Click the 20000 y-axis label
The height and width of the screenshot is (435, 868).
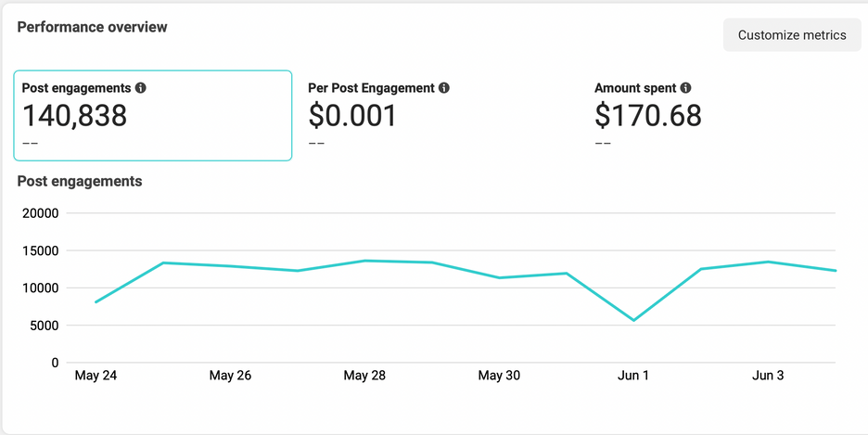[42, 213]
